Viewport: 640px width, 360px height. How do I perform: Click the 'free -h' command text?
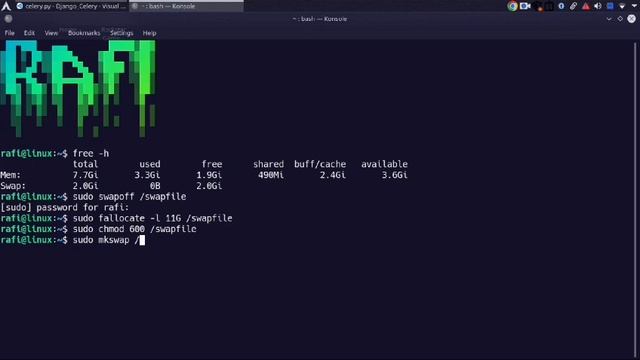pos(91,153)
